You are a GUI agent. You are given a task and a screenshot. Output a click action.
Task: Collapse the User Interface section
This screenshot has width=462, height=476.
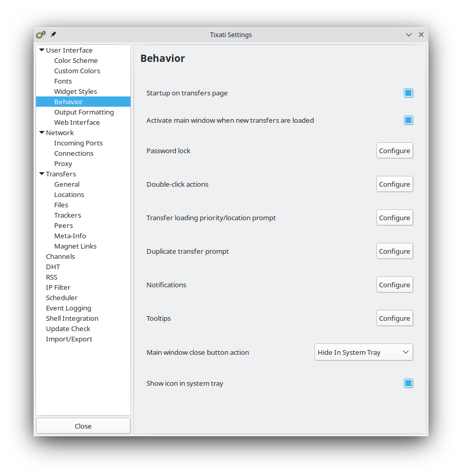point(42,50)
